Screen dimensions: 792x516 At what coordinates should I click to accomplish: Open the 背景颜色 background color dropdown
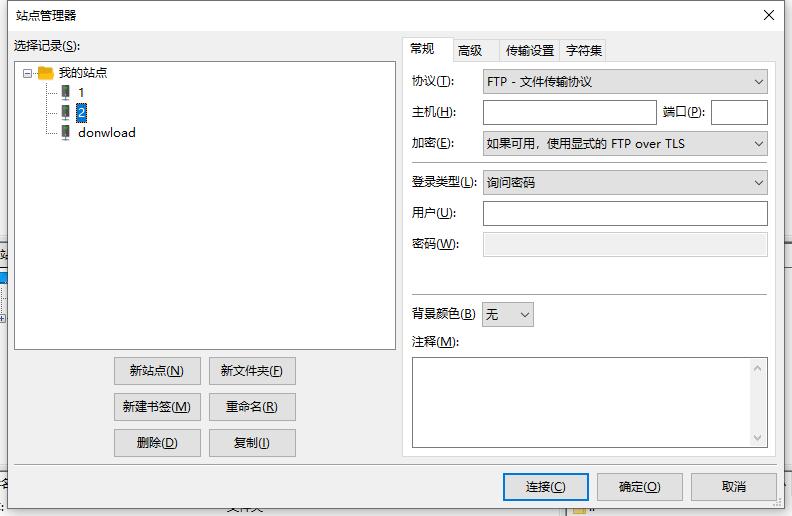pos(508,315)
